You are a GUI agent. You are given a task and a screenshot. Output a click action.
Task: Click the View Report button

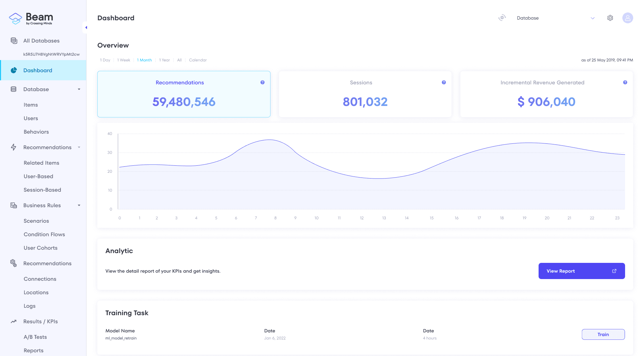[581, 271]
